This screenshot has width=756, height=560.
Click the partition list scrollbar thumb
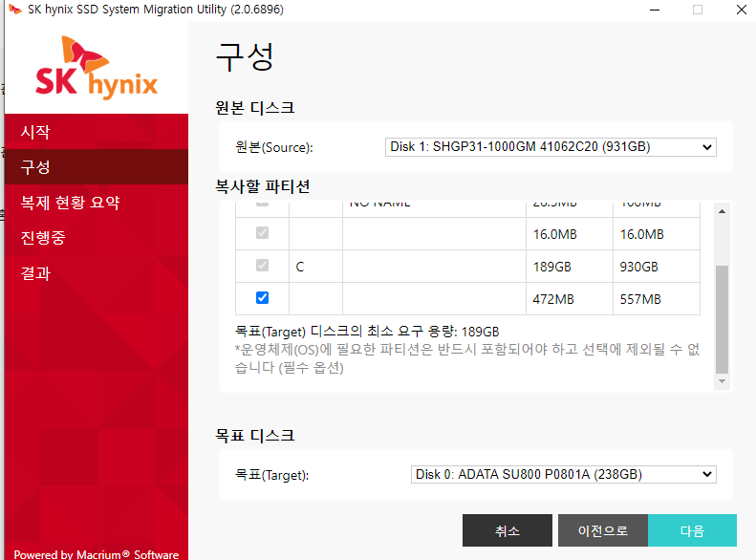tap(722, 319)
